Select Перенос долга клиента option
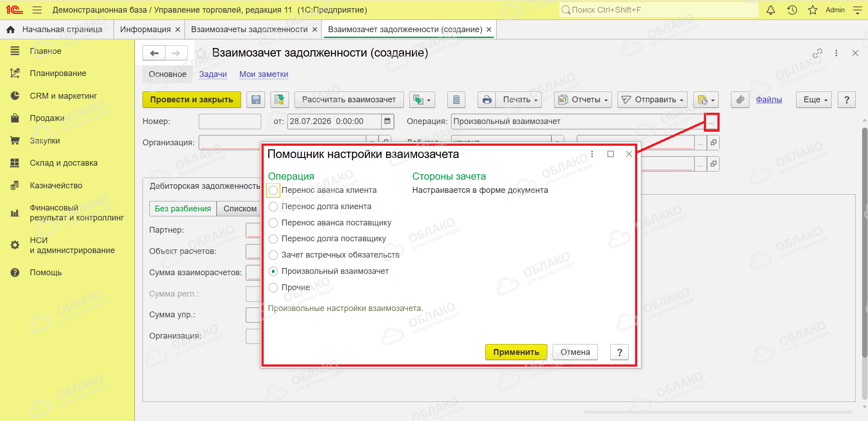Viewport: 868px width, 421px height. click(x=273, y=207)
